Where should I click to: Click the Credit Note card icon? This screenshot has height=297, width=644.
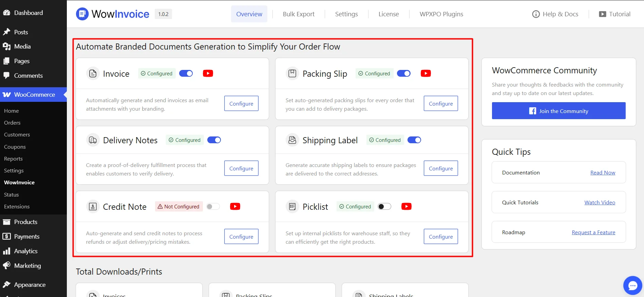(93, 206)
